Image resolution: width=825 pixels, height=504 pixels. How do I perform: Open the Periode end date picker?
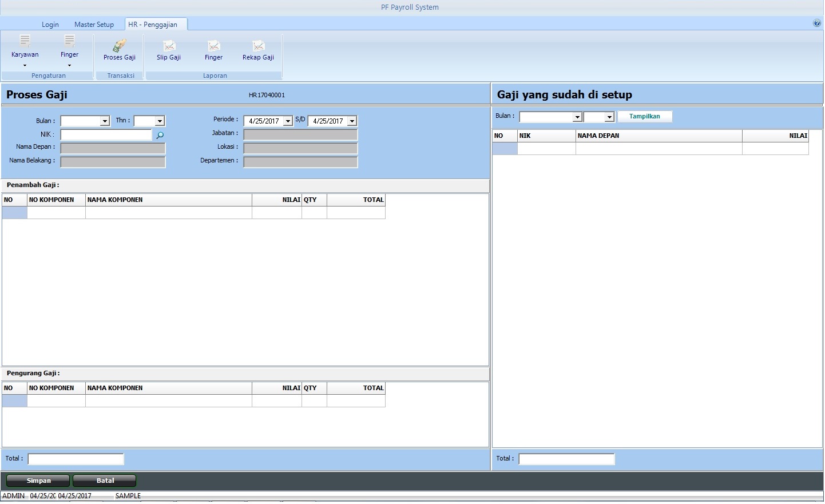[x=352, y=121]
